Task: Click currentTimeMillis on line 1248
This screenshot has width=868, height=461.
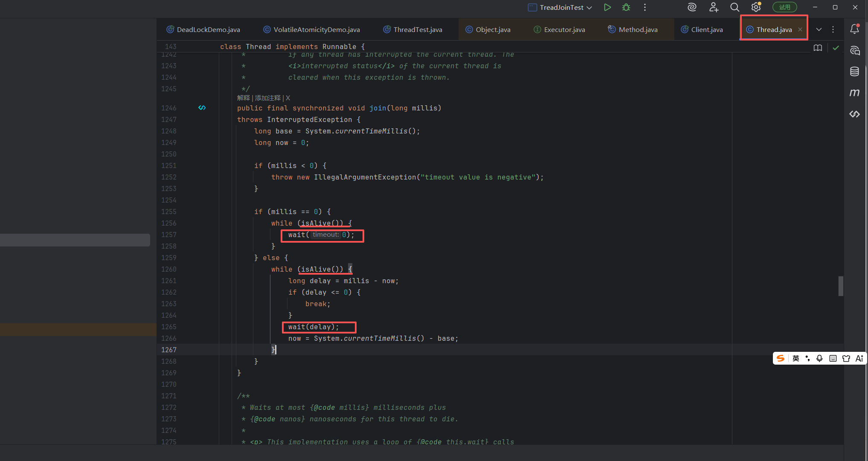Action: click(371, 131)
